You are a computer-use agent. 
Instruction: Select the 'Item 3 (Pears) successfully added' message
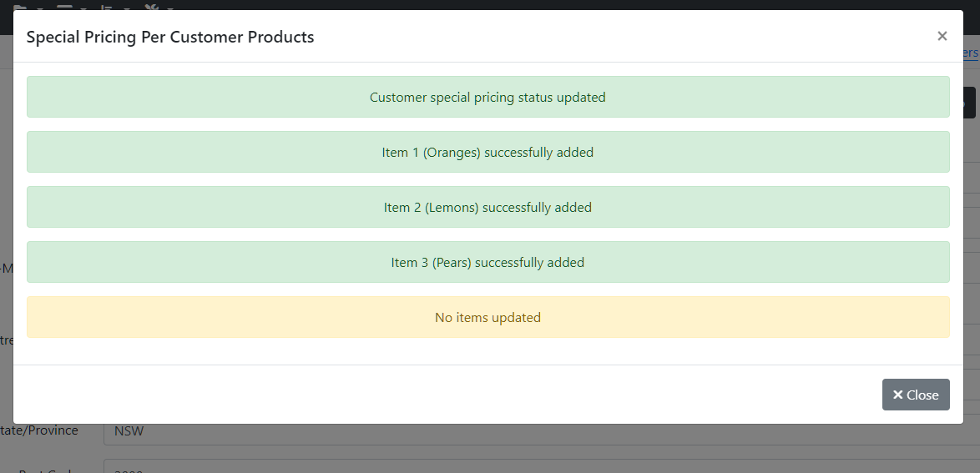[487, 262]
